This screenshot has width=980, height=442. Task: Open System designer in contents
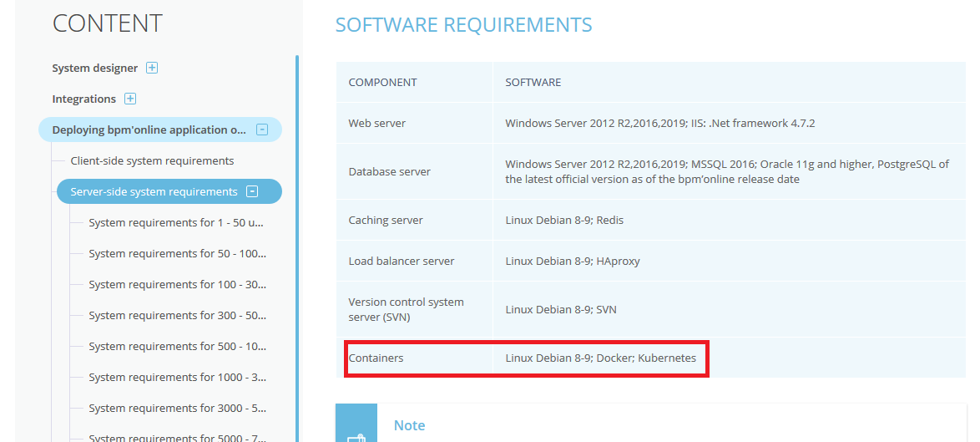(x=95, y=68)
